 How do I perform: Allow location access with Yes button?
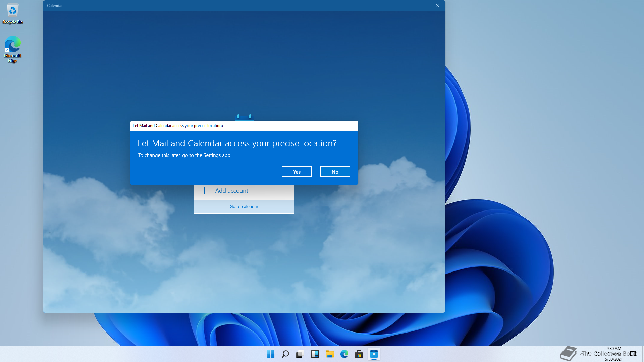pos(297,172)
